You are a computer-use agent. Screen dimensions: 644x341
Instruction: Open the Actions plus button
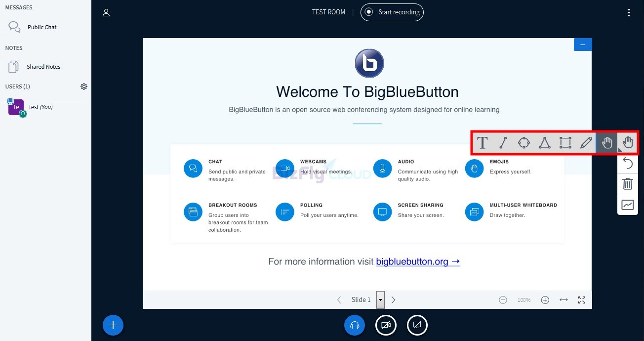(113, 325)
